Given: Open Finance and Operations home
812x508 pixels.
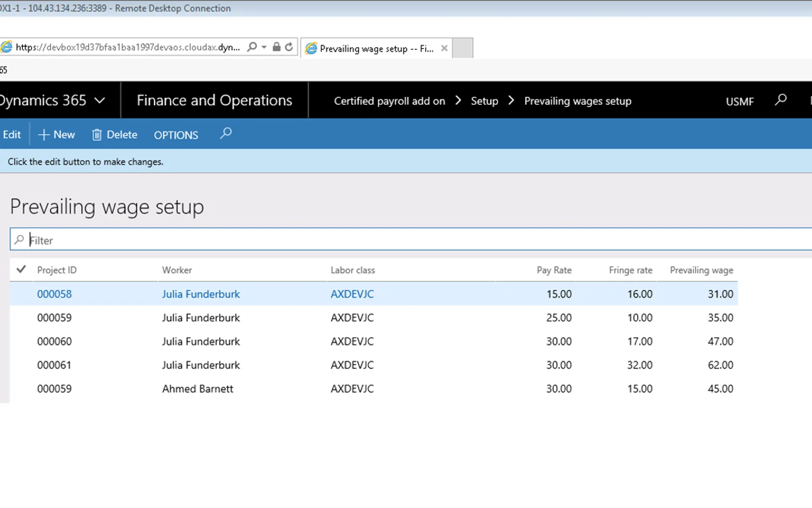Looking at the screenshot, I should pos(214,101).
